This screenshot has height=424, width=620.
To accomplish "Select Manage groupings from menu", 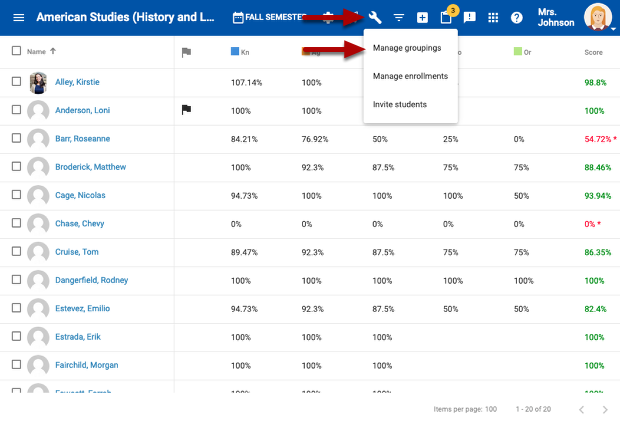I will tap(406, 47).
